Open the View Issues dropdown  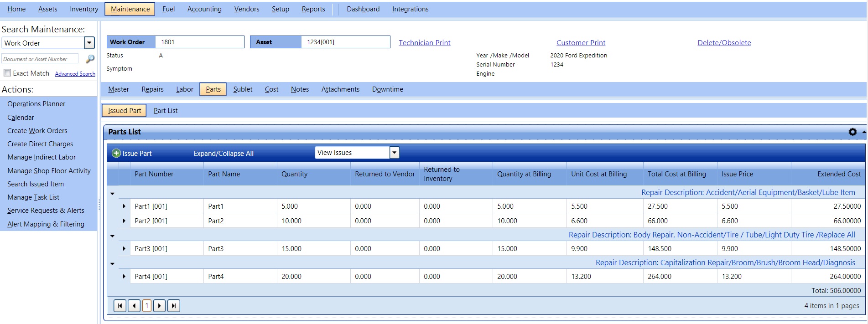(395, 153)
